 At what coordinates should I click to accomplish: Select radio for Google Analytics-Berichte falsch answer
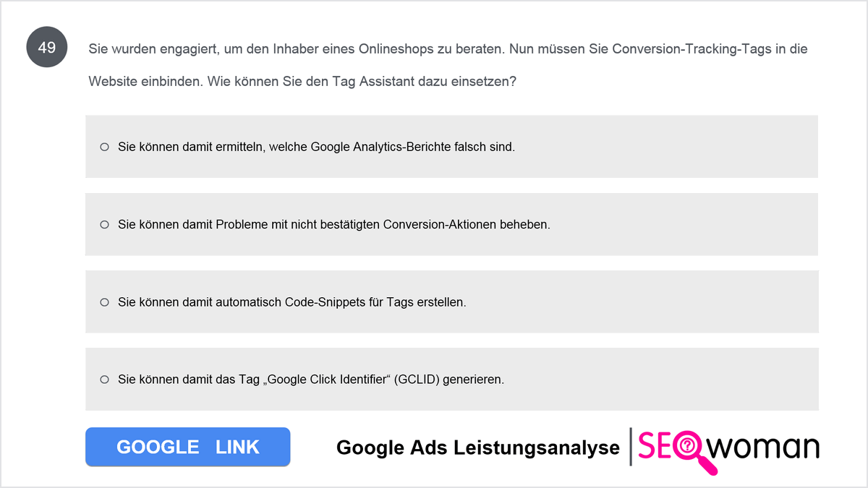[x=104, y=147]
